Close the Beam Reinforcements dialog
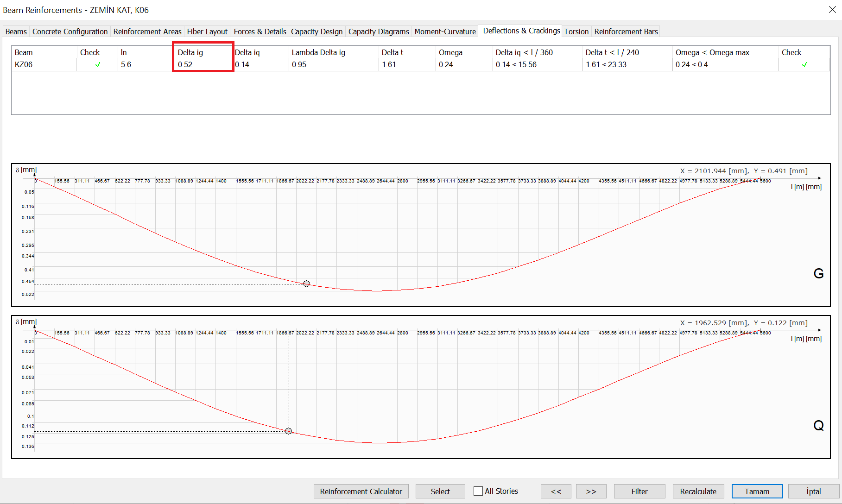The image size is (842, 504). tap(832, 10)
